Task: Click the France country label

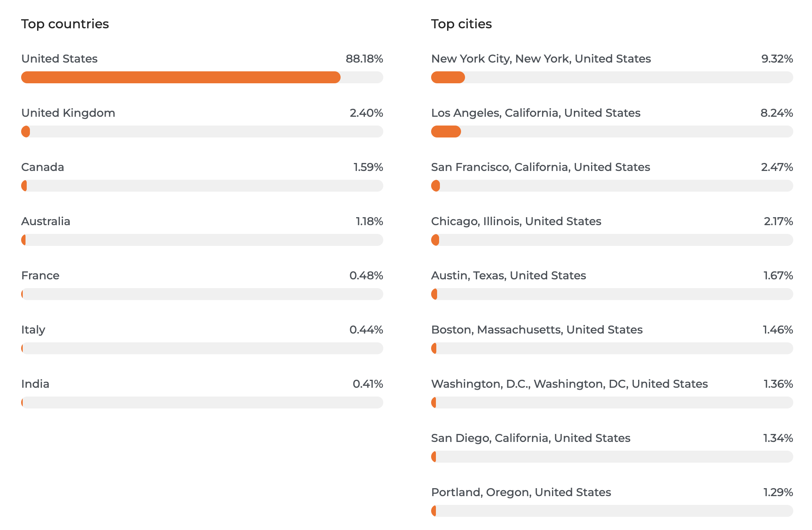Action: point(40,275)
